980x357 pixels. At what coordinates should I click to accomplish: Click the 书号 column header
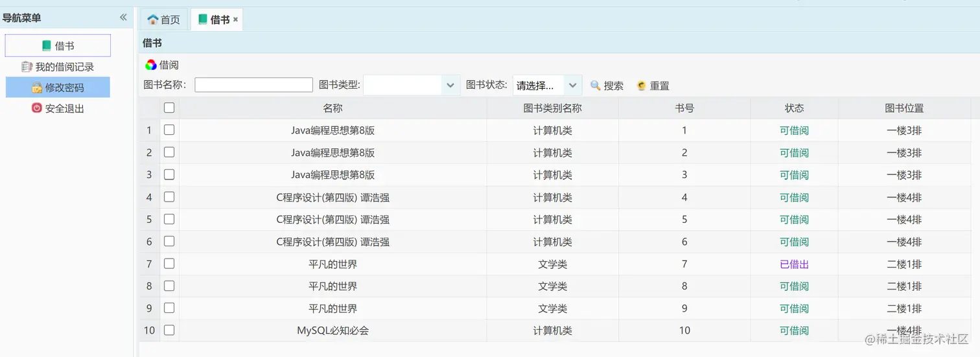tap(684, 108)
